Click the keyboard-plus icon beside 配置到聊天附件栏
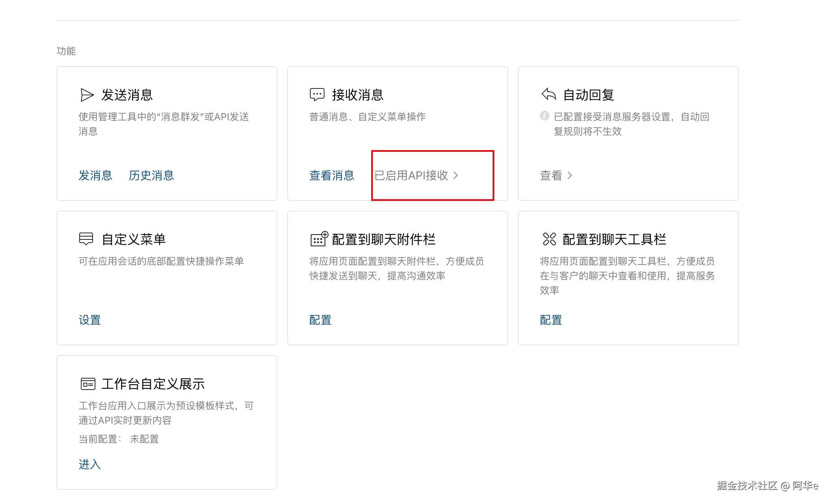 319,239
